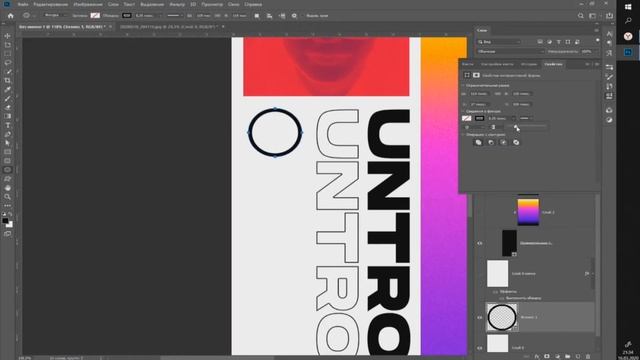
Task: Toggle layer filtering switch on/off
Action: pyautogui.click(x=597, y=41)
